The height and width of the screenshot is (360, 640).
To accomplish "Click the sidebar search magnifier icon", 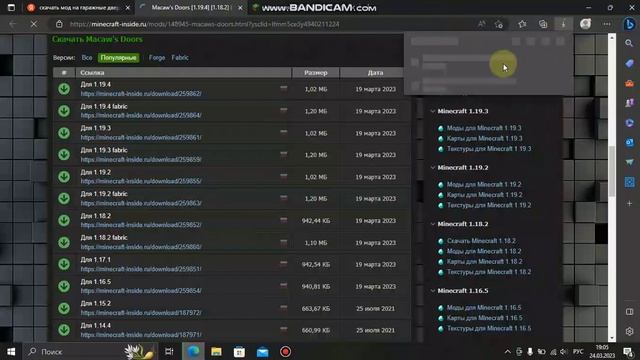I will [629, 43].
